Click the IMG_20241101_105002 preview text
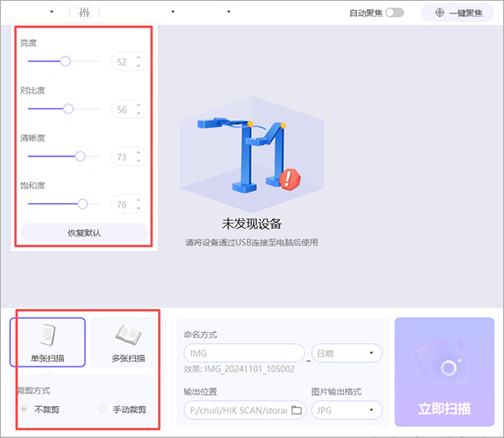This screenshot has height=438, width=504. click(x=249, y=369)
